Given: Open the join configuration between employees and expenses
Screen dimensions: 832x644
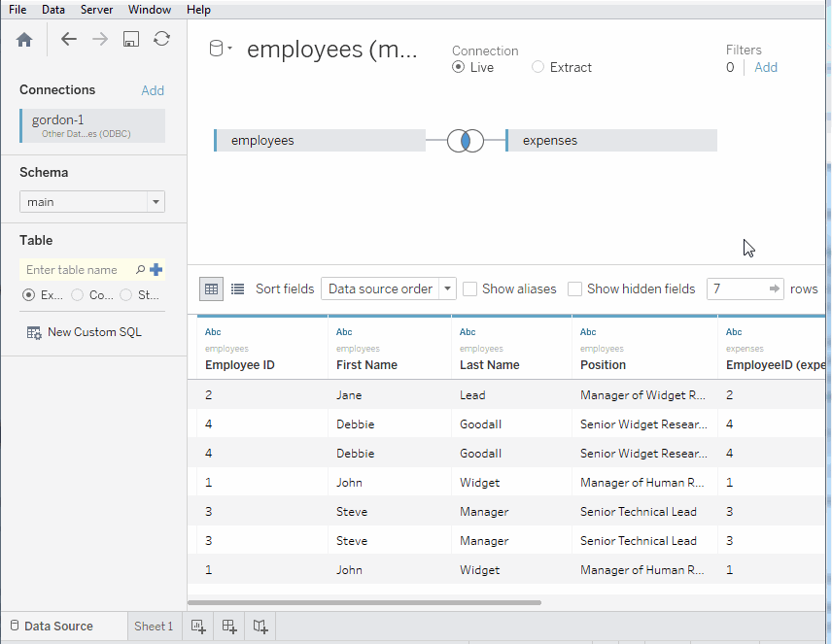Looking at the screenshot, I should click(465, 140).
